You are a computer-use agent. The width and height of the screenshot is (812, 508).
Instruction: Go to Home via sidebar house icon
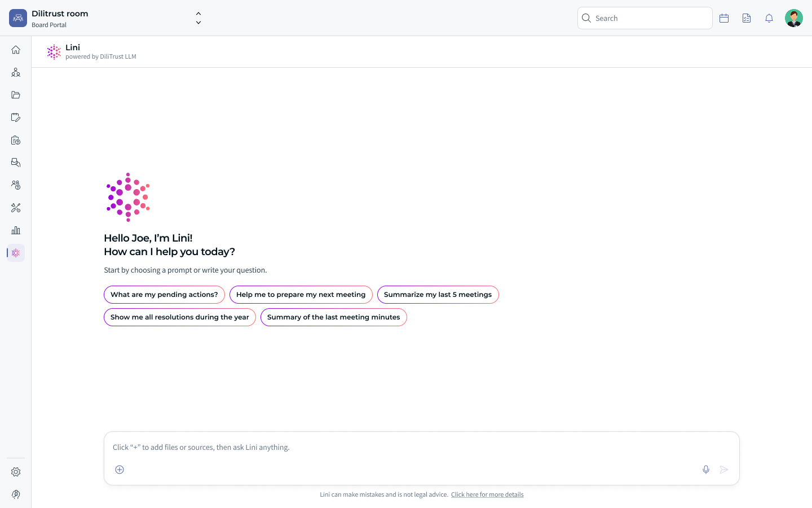click(16, 50)
